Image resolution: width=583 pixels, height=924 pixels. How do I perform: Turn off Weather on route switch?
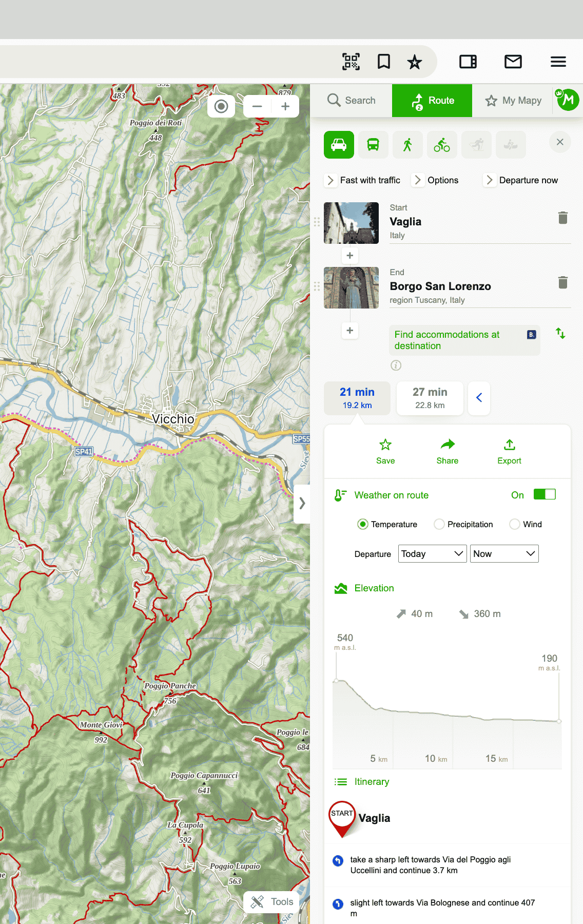(545, 494)
